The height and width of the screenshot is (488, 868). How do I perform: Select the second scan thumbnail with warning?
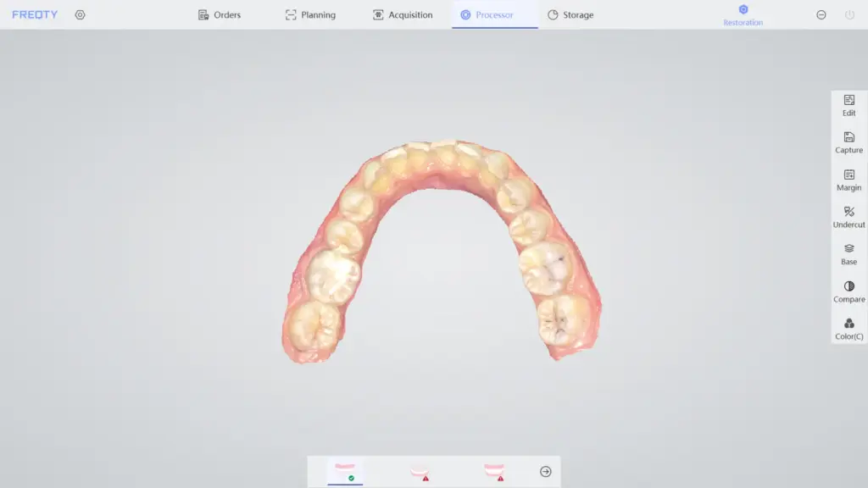pos(419,469)
